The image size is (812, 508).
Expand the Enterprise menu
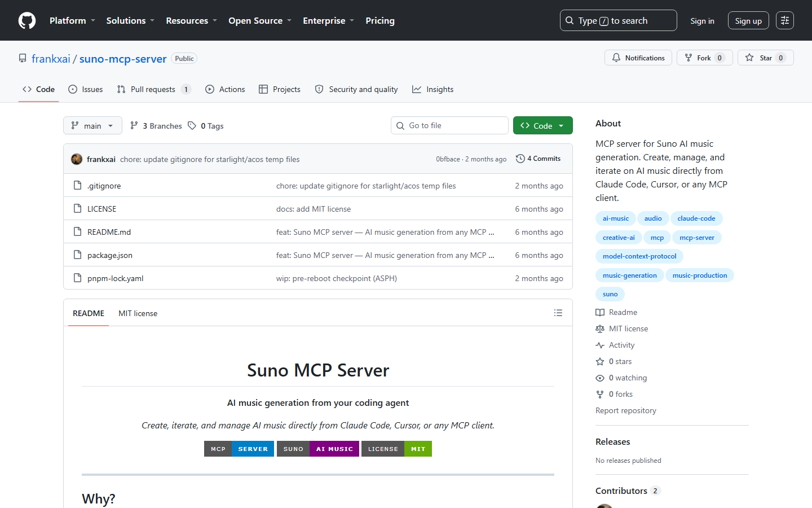pos(328,20)
